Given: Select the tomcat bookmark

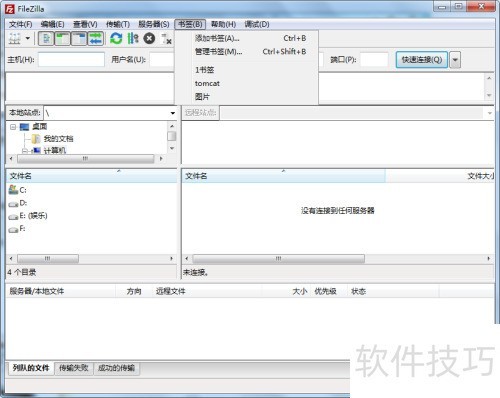Looking at the screenshot, I should coord(247,83).
